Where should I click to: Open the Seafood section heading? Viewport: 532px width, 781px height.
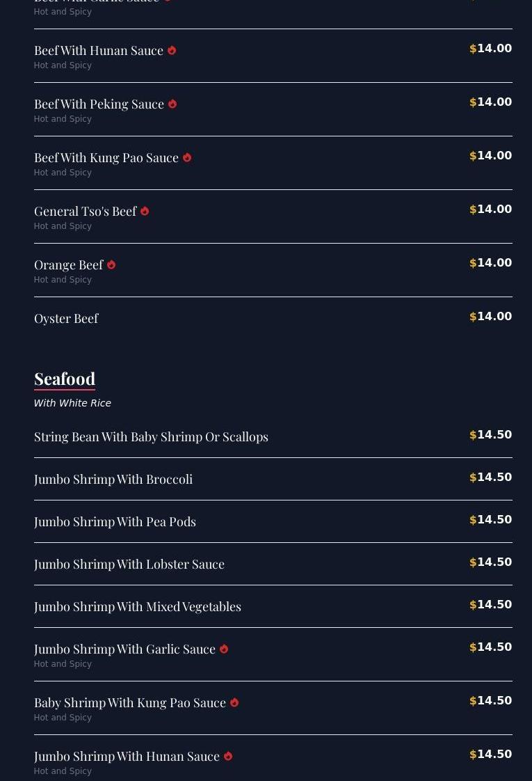(x=65, y=379)
